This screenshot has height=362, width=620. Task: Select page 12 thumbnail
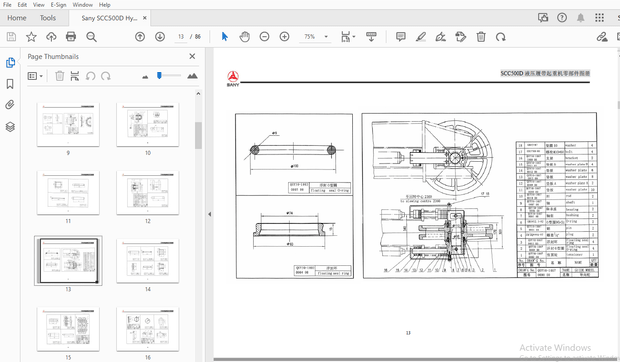(x=147, y=193)
